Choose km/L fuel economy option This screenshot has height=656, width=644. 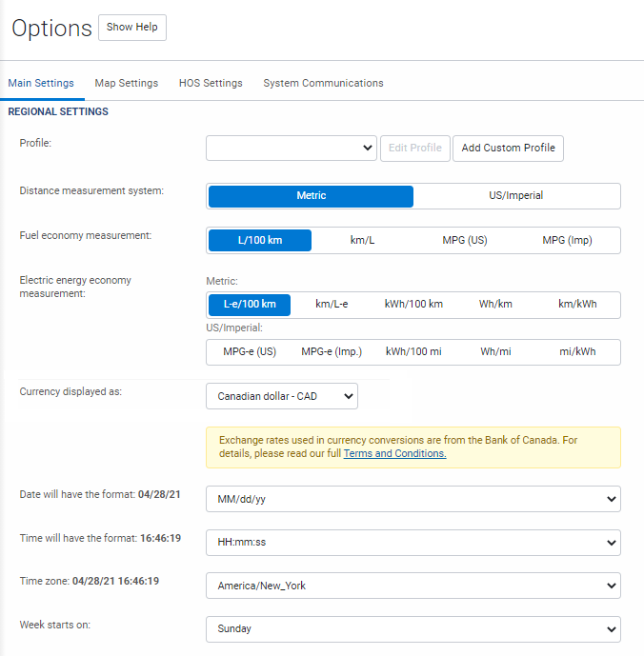pyautogui.click(x=362, y=241)
